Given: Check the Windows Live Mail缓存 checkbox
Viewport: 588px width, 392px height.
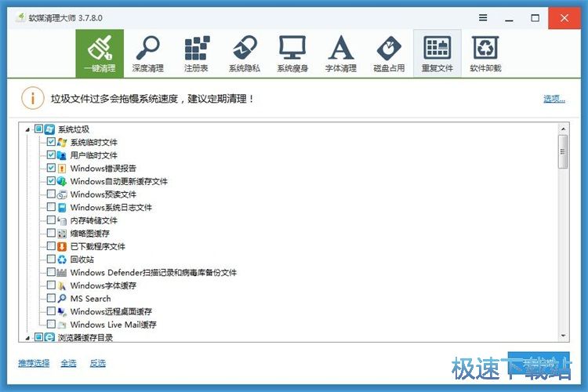Looking at the screenshot, I should [x=51, y=324].
